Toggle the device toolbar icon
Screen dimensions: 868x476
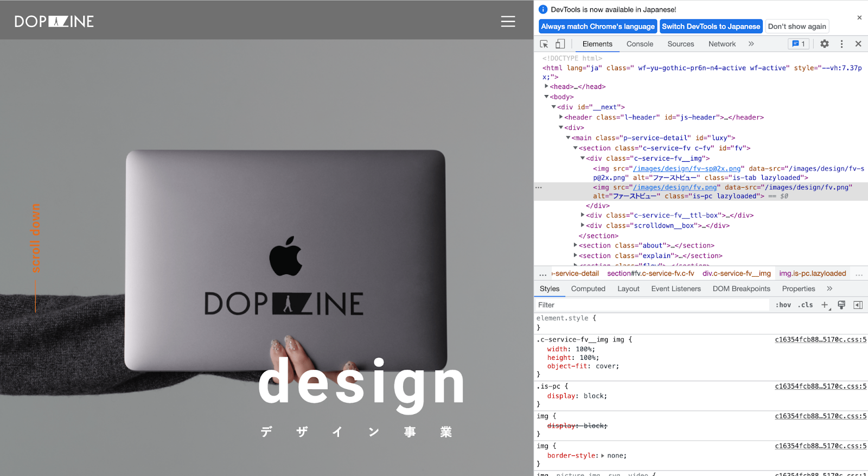pyautogui.click(x=560, y=44)
